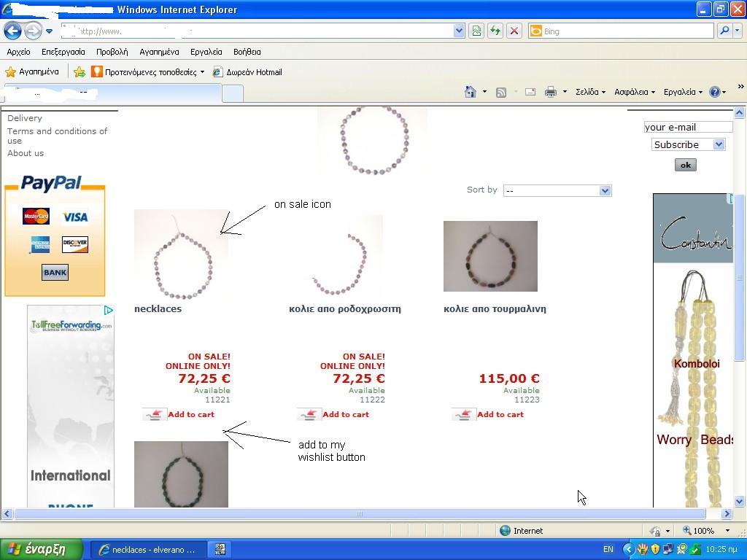Click the κολιε απο τουρμαλινη title
The width and height of the screenshot is (747, 560).
(495, 308)
